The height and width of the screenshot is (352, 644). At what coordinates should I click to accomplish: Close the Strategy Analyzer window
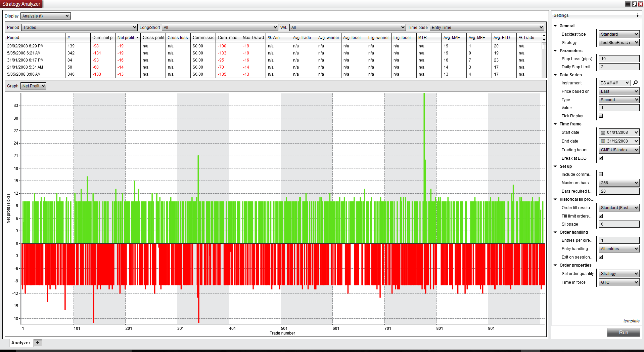point(640,4)
